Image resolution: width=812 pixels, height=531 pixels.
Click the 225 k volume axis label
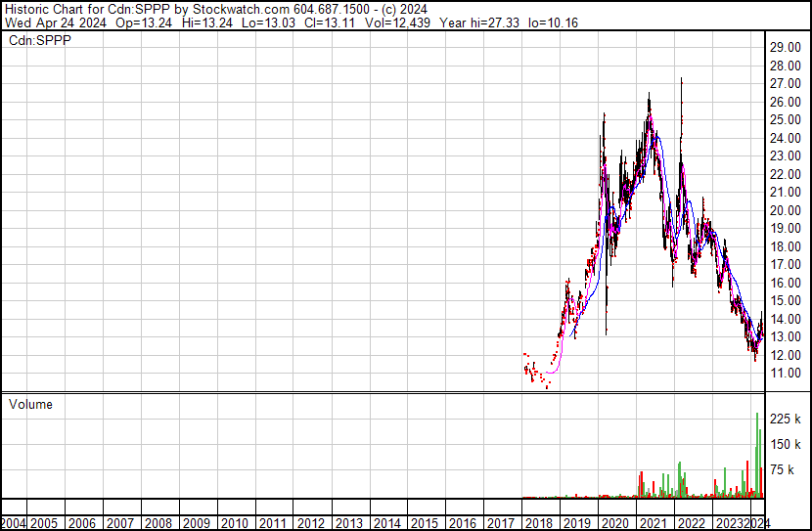785,419
